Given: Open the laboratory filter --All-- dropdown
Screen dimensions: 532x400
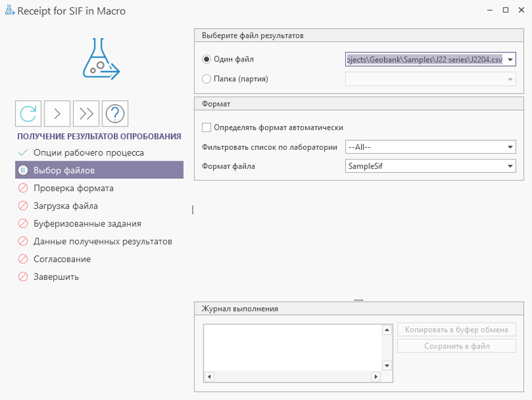Looking at the screenshot, I should coord(510,147).
